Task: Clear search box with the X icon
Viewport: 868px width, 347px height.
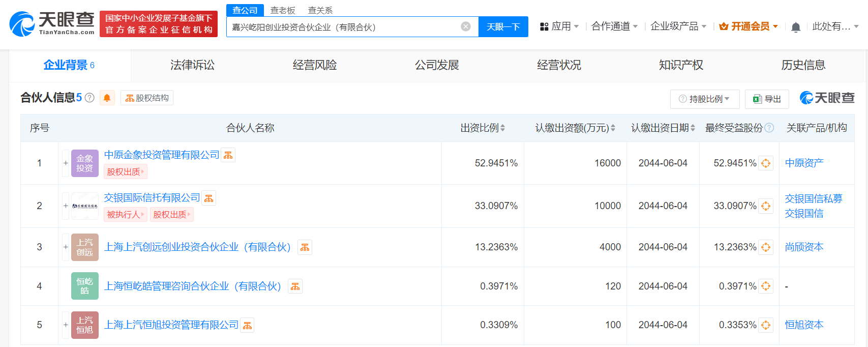Action: coord(465,26)
